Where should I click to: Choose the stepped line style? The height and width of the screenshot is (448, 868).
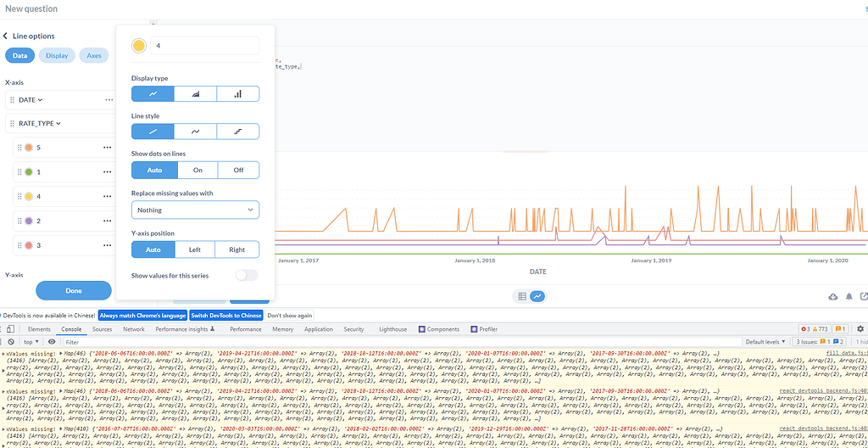[x=237, y=132]
